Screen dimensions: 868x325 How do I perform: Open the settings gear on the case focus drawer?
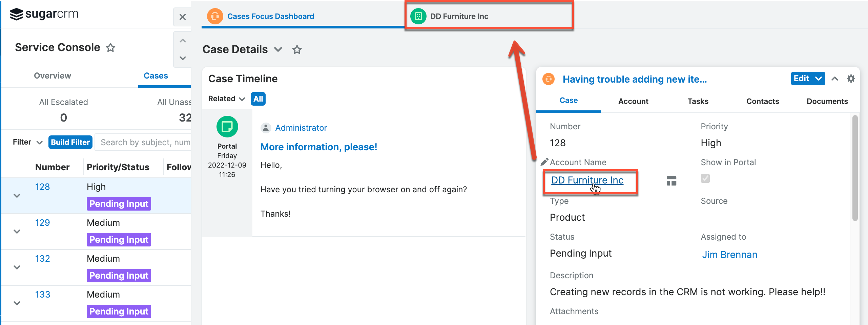pos(851,79)
